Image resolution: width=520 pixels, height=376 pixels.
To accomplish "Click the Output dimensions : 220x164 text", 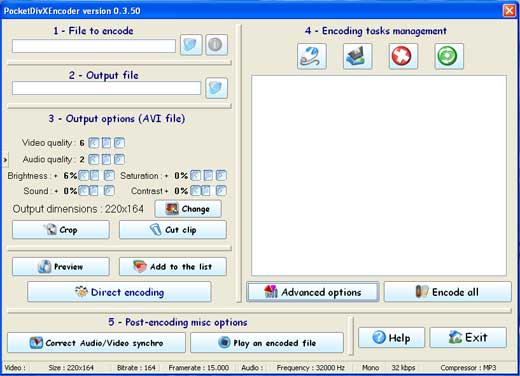I will [x=78, y=209].
